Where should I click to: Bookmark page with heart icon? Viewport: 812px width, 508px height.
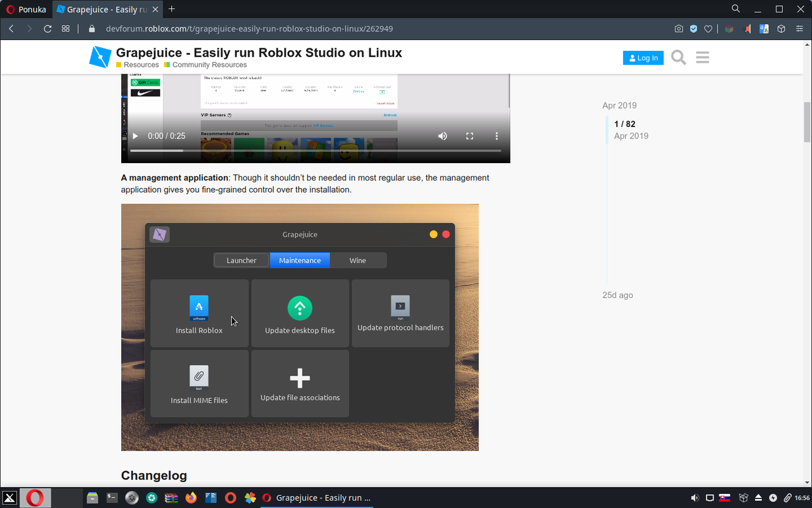point(708,29)
